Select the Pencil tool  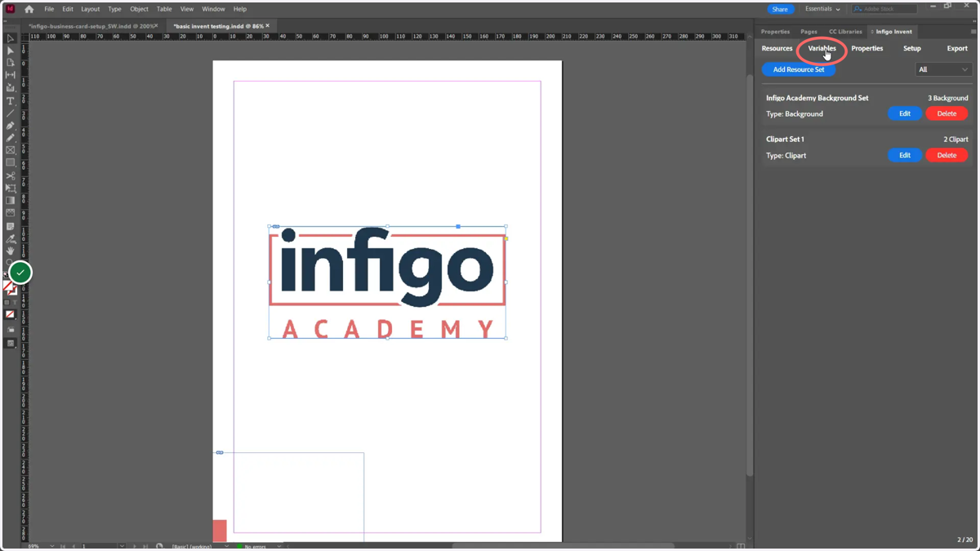(x=11, y=138)
